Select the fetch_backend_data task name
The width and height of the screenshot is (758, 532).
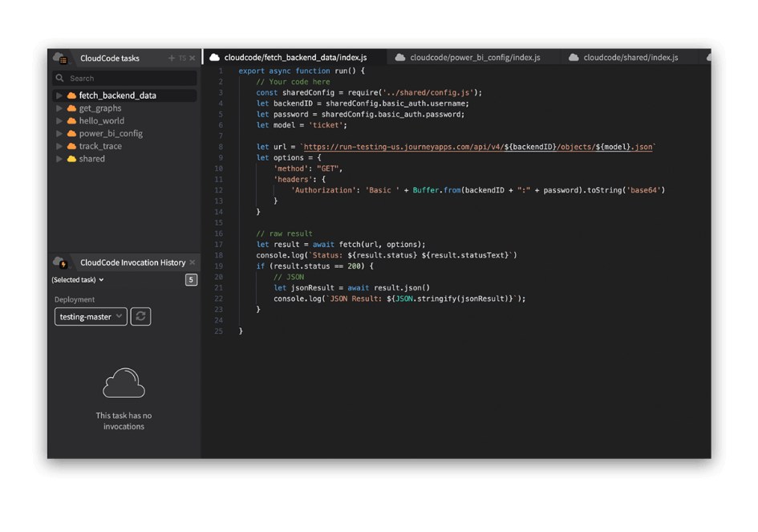(117, 95)
